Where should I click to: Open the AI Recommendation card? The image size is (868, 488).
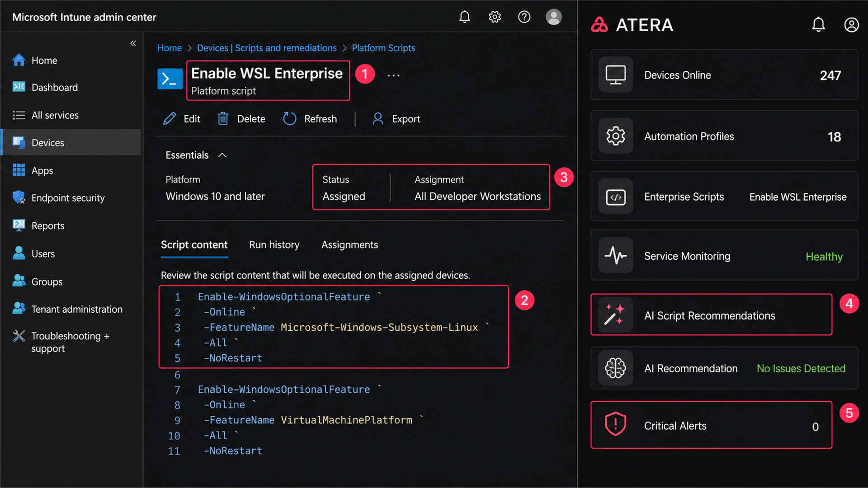click(x=724, y=368)
